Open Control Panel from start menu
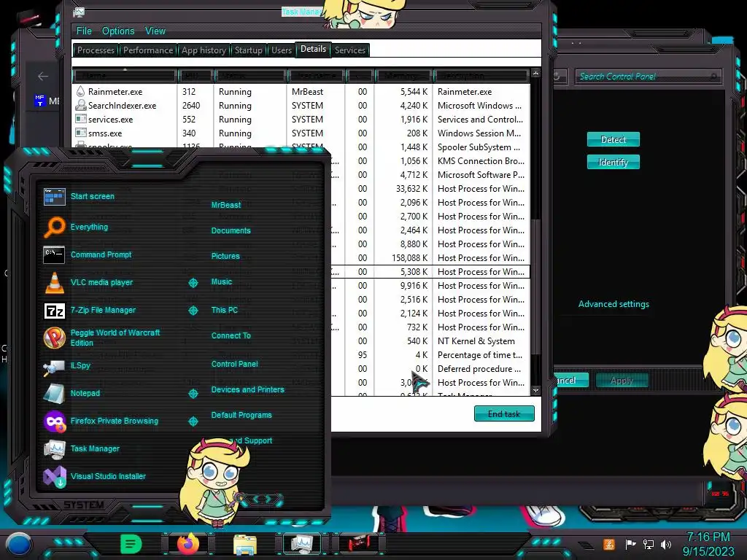Image resolution: width=747 pixels, height=560 pixels. (234, 364)
